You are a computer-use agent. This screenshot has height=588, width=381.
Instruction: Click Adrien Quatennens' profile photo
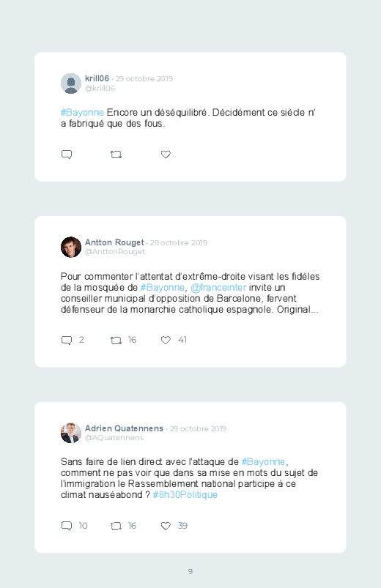(71, 433)
